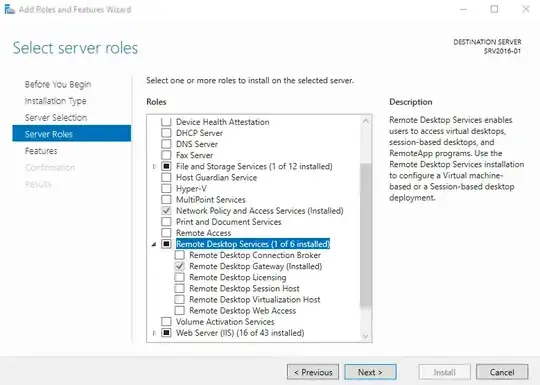Expand Web Server (IIS) node

coord(154,333)
